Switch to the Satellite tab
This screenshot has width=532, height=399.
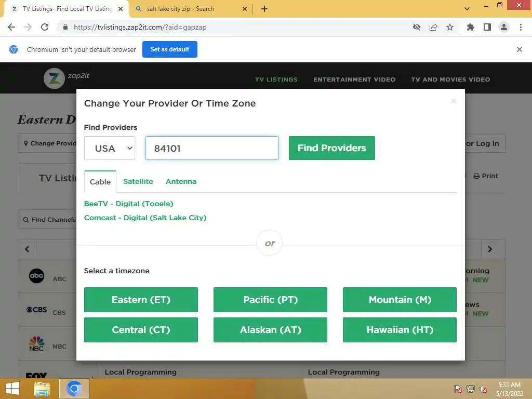click(x=138, y=181)
